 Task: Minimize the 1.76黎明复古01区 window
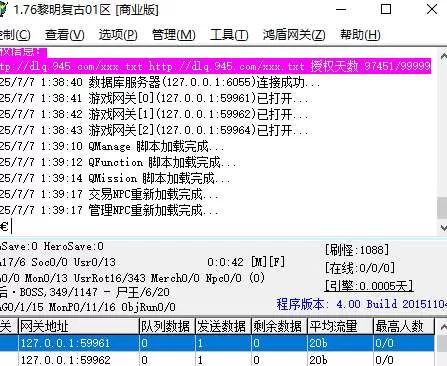(x=341, y=9)
